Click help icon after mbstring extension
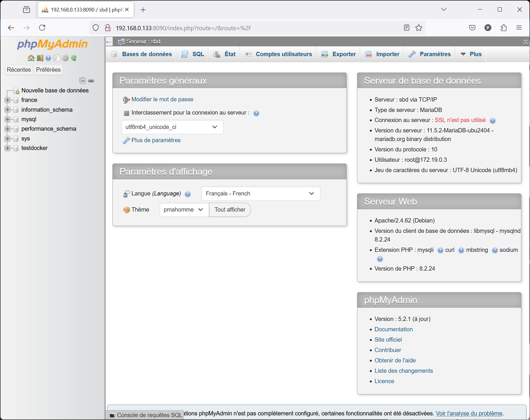 pyautogui.click(x=495, y=250)
